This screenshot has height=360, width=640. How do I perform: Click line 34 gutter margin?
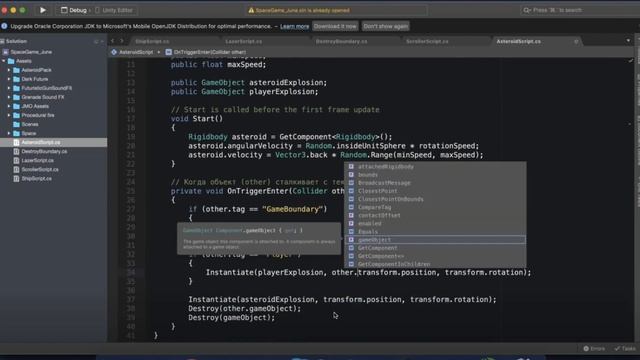pos(131,272)
